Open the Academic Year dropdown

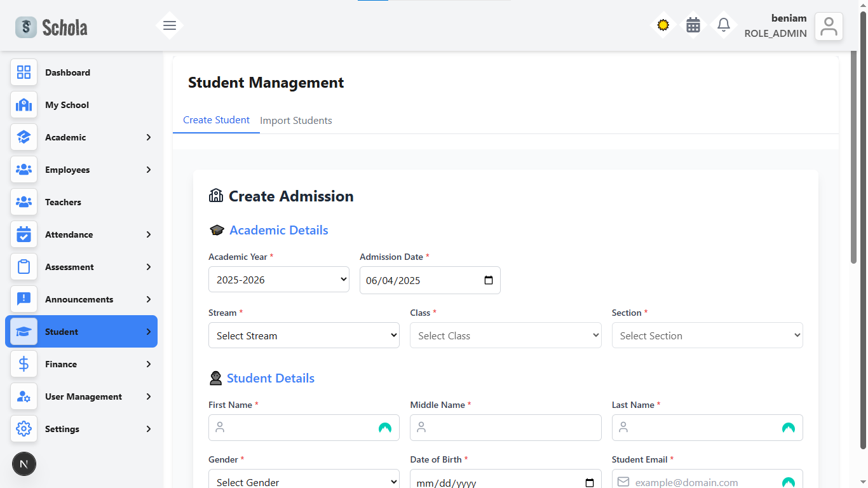(x=278, y=279)
